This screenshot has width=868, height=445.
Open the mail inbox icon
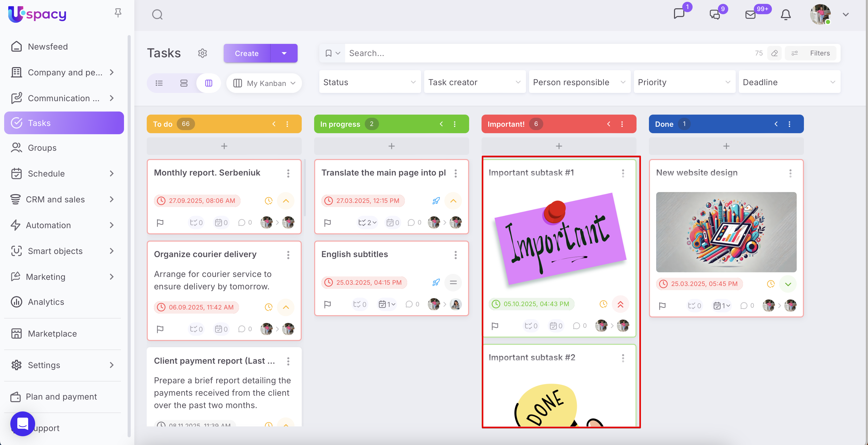click(x=750, y=14)
